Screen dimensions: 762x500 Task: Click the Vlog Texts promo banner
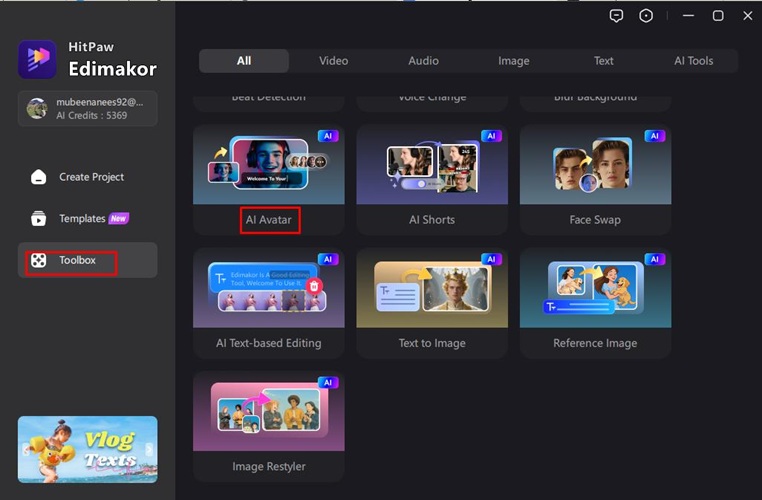click(x=87, y=449)
